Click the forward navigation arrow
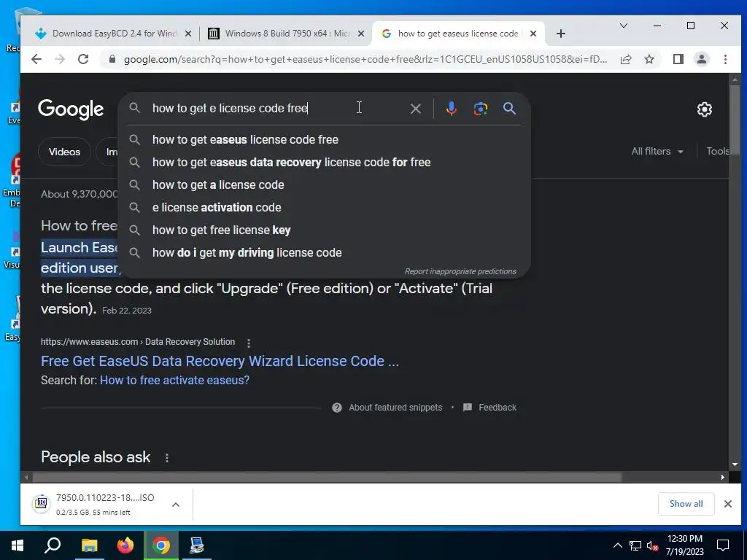 (x=60, y=59)
